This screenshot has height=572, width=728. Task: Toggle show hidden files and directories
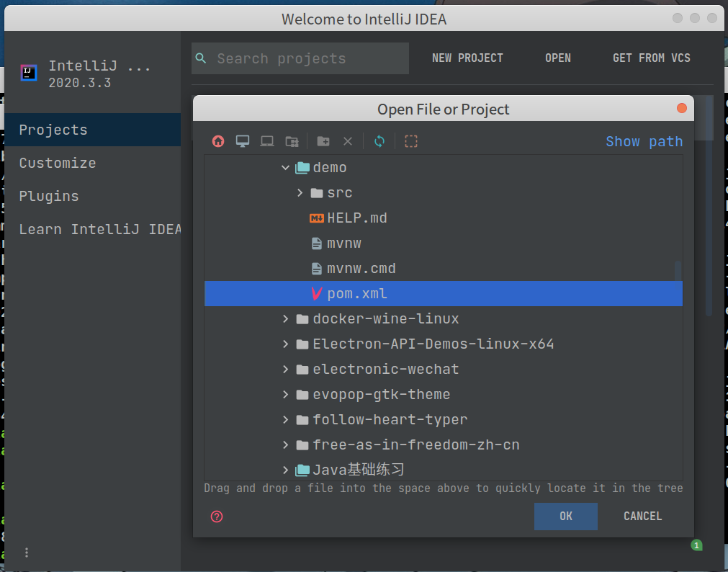(x=411, y=141)
